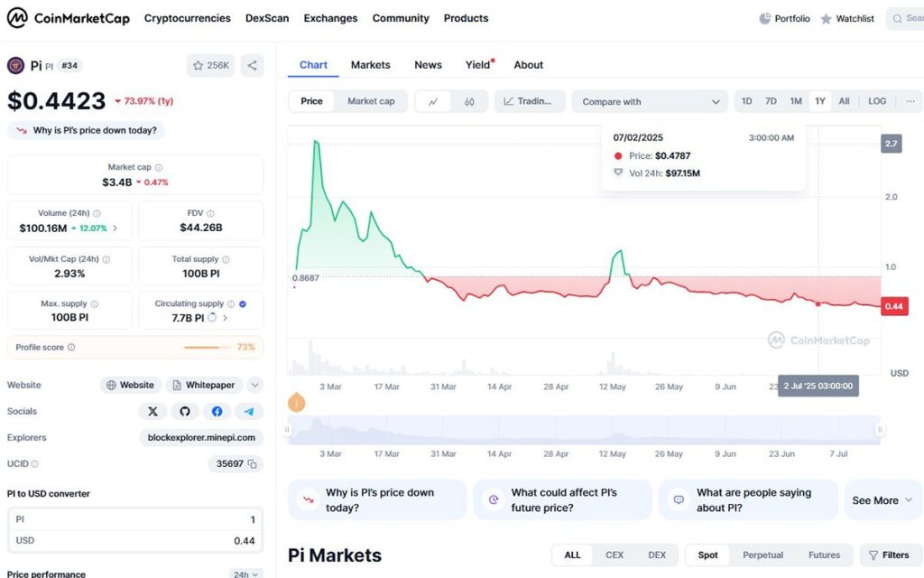Add Pi to watchlist with star button
This screenshot has height=578, width=924.
210,65
